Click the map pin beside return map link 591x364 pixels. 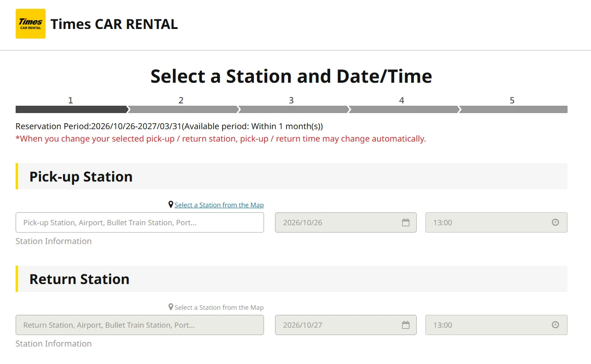pos(171,307)
